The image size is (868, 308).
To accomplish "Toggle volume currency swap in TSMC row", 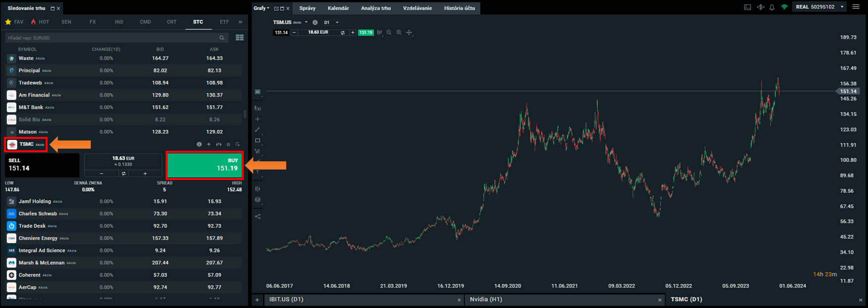I will pyautogui.click(x=124, y=174).
